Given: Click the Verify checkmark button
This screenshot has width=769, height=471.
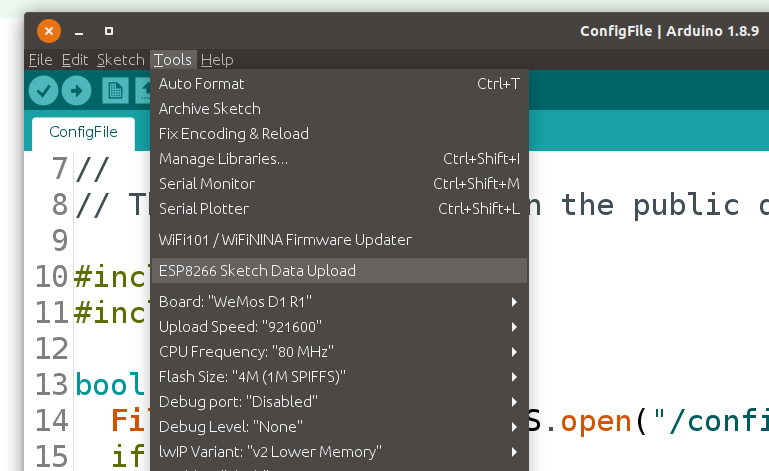Looking at the screenshot, I should [43, 90].
